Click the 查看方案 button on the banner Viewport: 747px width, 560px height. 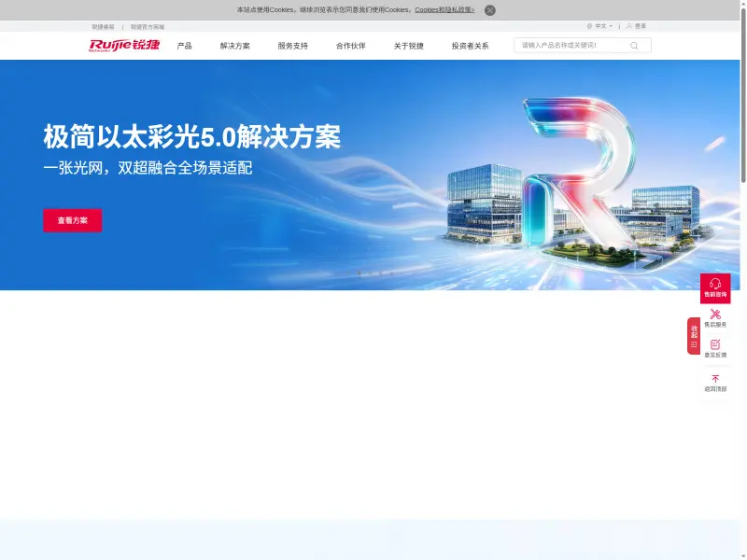73,220
